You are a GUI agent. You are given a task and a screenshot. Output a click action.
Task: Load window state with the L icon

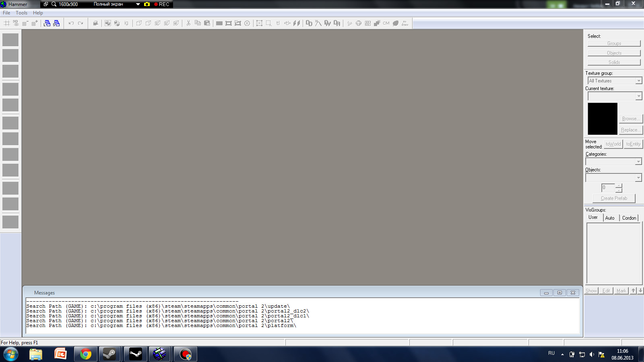(x=47, y=23)
